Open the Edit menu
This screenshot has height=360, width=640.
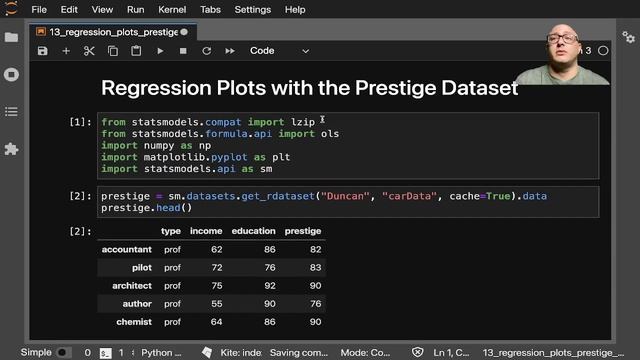[69, 9]
